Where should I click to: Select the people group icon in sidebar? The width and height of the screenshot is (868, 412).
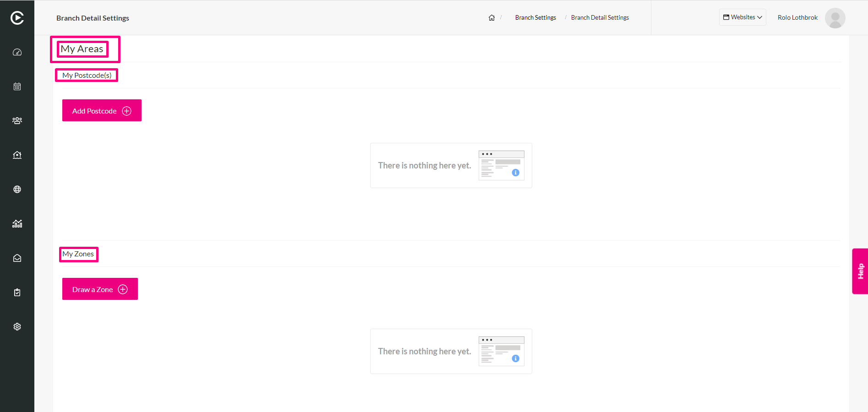[x=17, y=121]
